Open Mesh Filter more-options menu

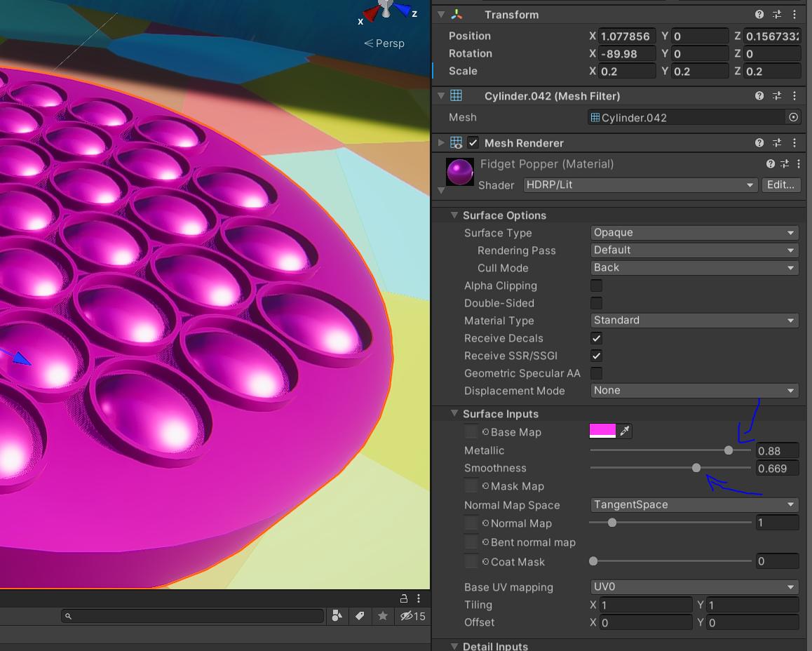tap(794, 96)
